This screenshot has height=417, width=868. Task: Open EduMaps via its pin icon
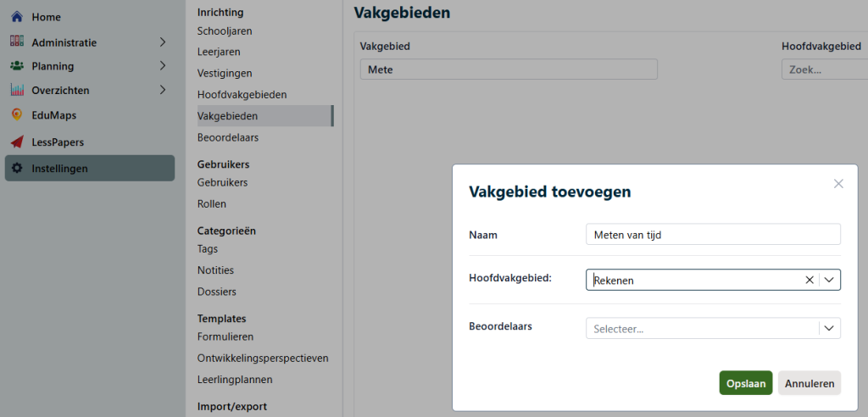tap(17, 115)
